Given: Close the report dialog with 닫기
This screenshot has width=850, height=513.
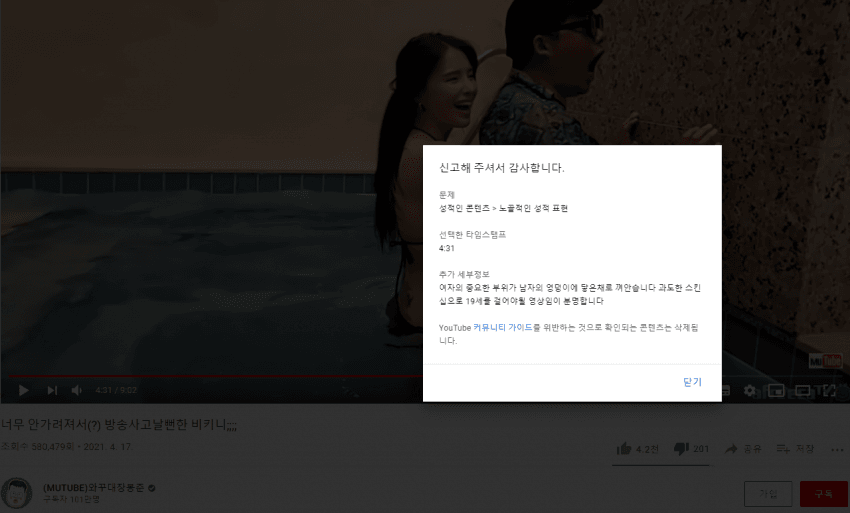Looking at the screenshot, I should (692, 382).
